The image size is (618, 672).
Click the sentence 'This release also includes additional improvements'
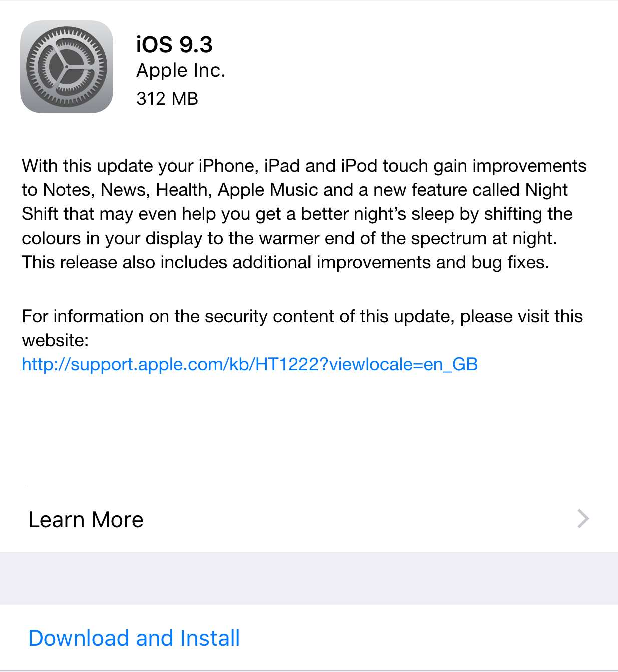226,262
